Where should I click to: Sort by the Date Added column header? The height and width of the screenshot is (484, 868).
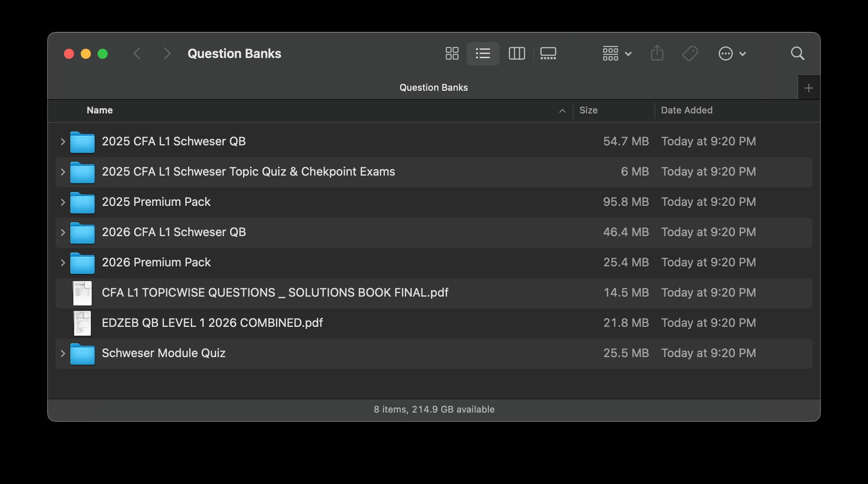coord(687,110)
